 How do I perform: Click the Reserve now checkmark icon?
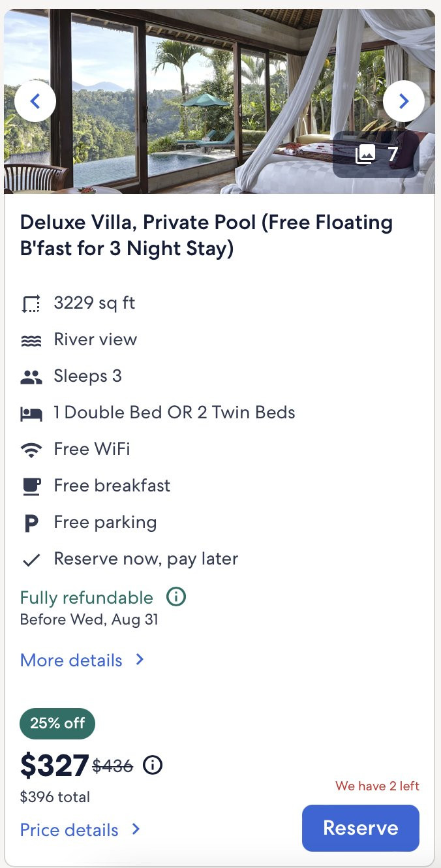(31, 560)
